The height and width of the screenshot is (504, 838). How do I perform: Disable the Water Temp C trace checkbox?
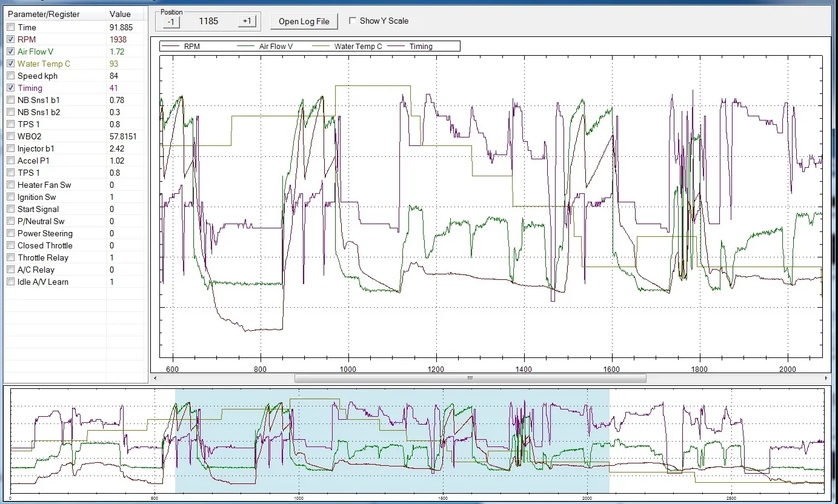point(10,64)
